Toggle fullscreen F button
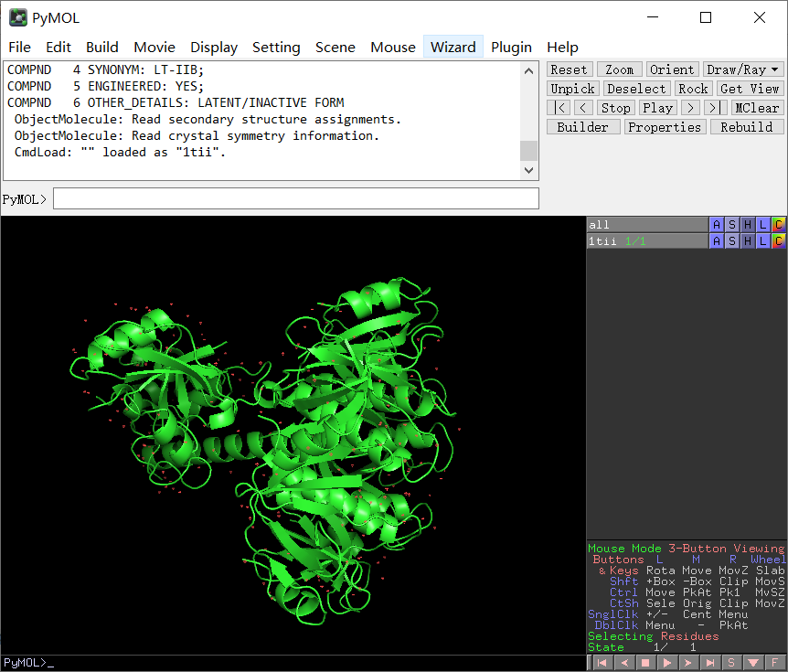Screen dimensions: 788x672 [x=775, y=663]
